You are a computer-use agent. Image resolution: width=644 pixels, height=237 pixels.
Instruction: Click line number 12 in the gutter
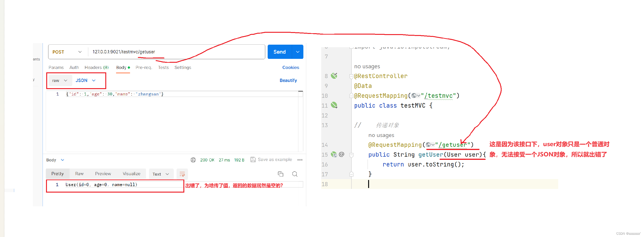point(324,115)
